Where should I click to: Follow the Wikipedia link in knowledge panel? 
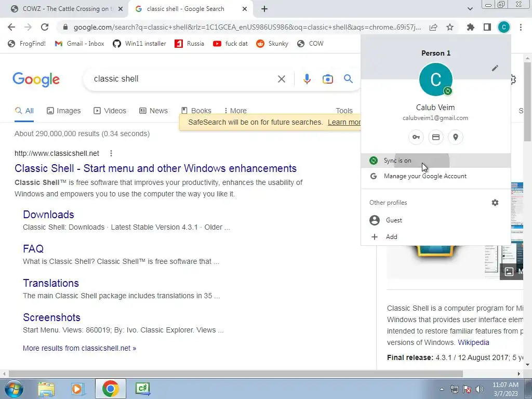coord(473,342)
